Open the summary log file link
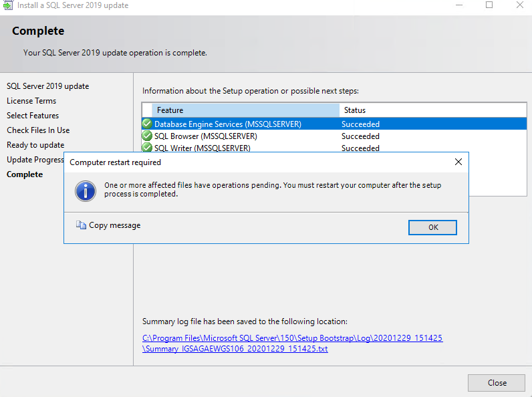532x397 pixels. coord(293,344)
